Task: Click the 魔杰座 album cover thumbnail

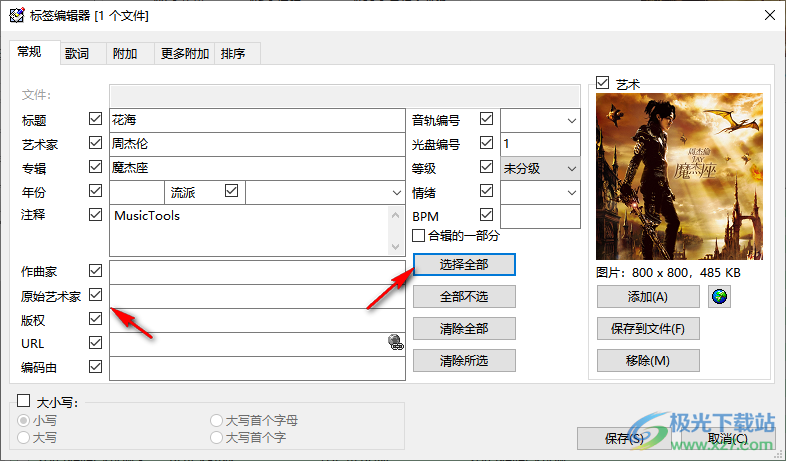Action: click(x=679, y=176)
